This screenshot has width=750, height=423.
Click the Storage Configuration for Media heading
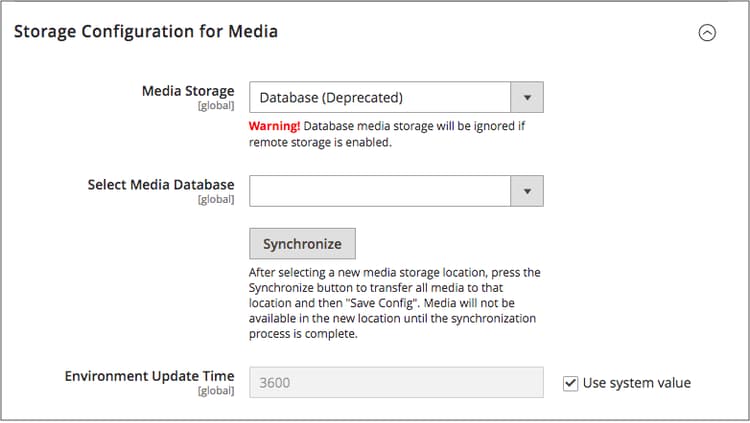pos(146,32)
